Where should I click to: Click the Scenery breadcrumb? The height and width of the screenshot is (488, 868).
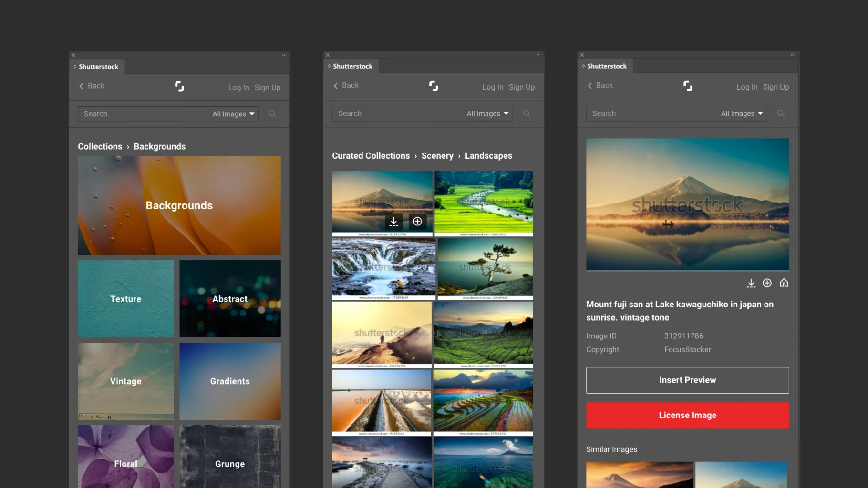tap(437, 156)
